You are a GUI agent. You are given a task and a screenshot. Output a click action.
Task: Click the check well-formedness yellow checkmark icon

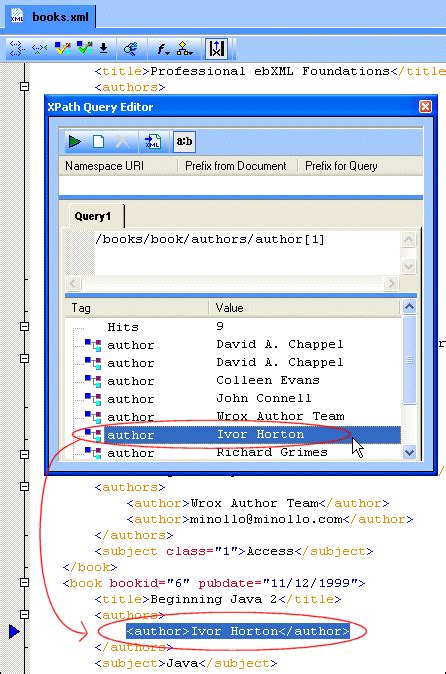tap(63, 49)
